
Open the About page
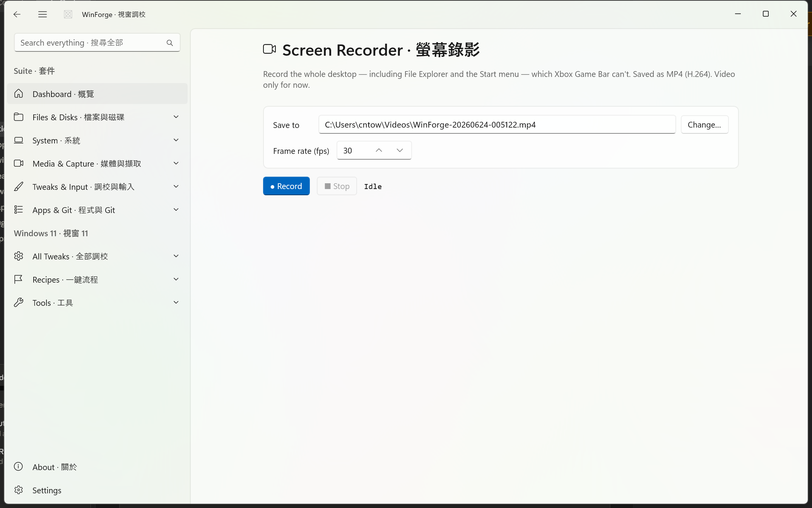pos(97,467)
